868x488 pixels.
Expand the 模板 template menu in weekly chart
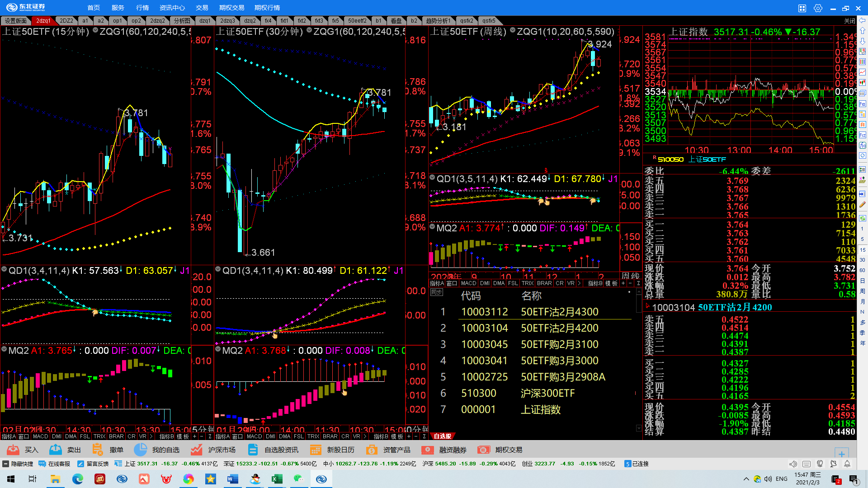coord(611,283)
